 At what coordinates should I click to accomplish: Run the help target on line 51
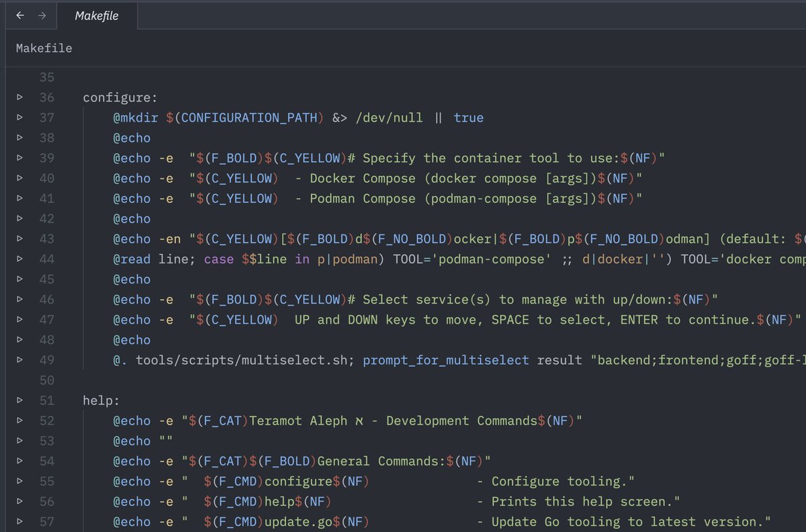pyautogui.click(x=20, y=400)
